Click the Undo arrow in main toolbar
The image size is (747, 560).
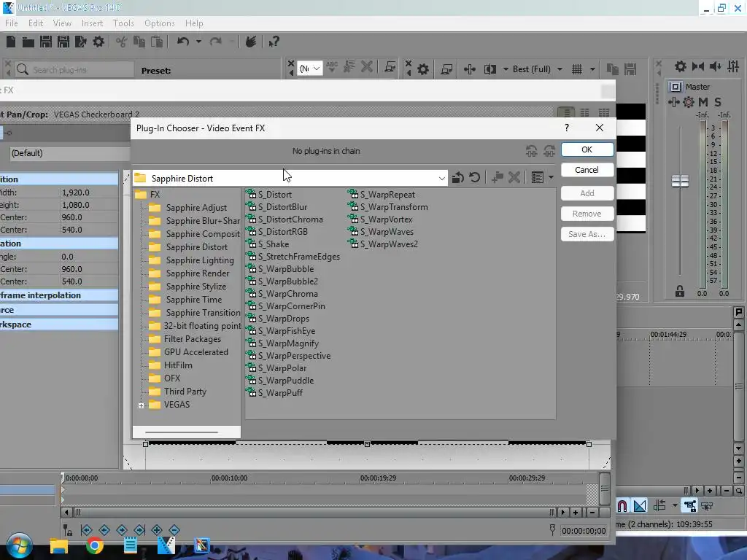pyautogui.click(x=183, y=42)
